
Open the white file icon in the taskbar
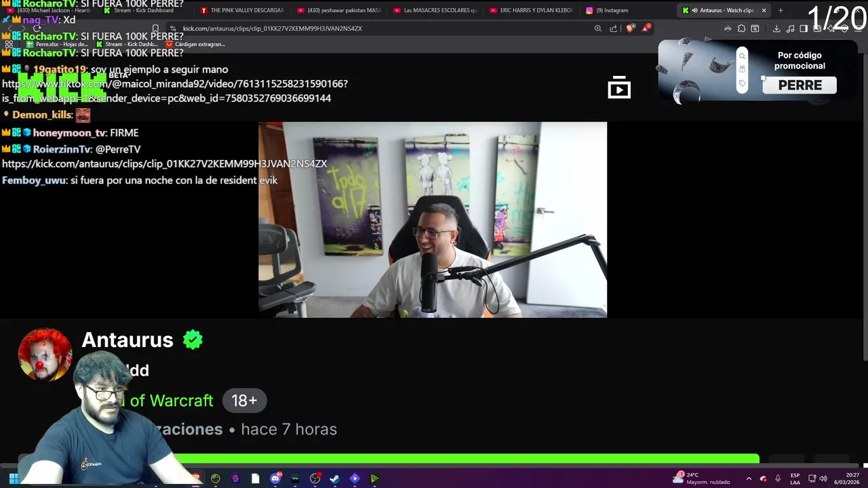[255, 479]
